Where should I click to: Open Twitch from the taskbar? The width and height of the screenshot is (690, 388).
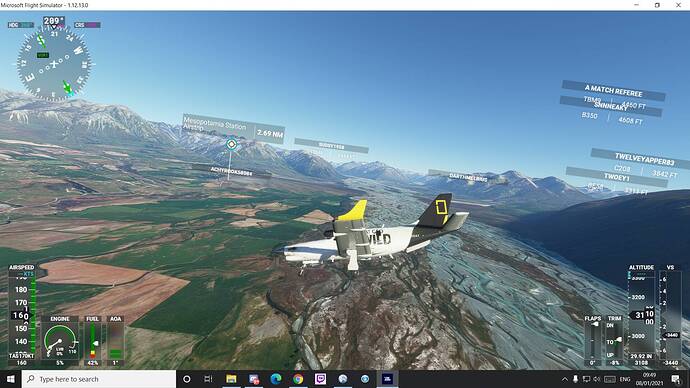(320, 379)
